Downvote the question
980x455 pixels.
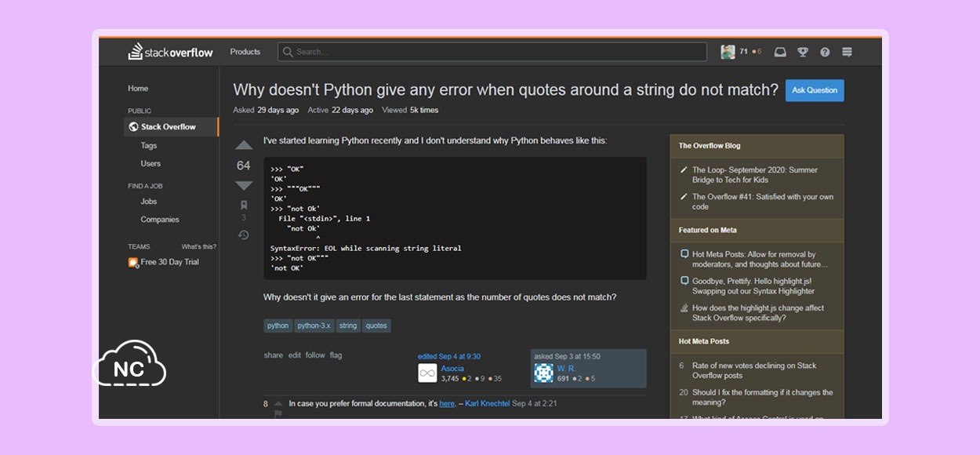(244, 186)
